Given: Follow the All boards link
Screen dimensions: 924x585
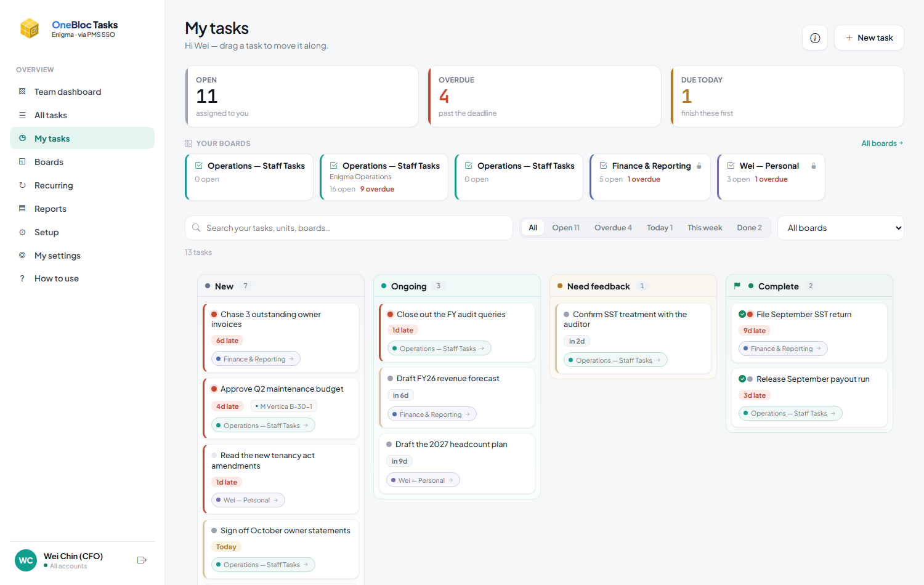Looking at the screenshot, I should point(882,143).
